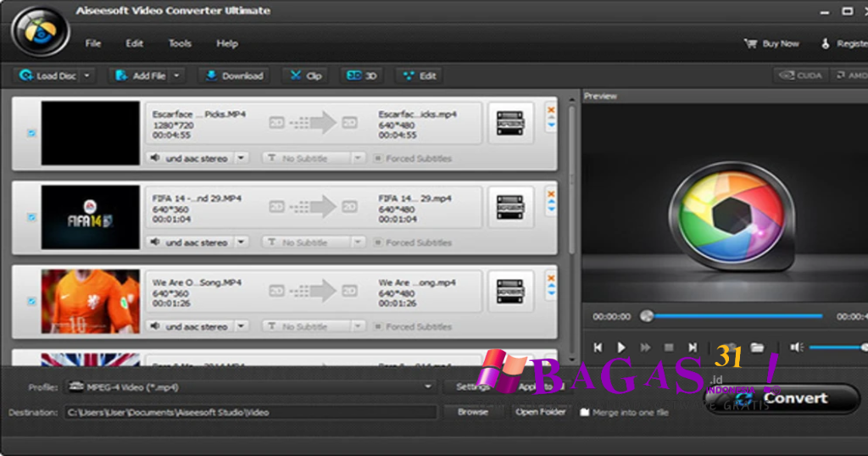868x456 pixels.
Task: Mute the preview volume speaker
Action: tap(797, 348)
